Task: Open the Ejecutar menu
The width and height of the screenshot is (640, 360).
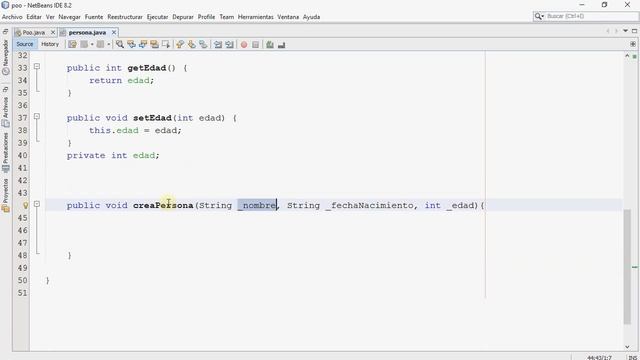Action: click(x=157, y=17)
